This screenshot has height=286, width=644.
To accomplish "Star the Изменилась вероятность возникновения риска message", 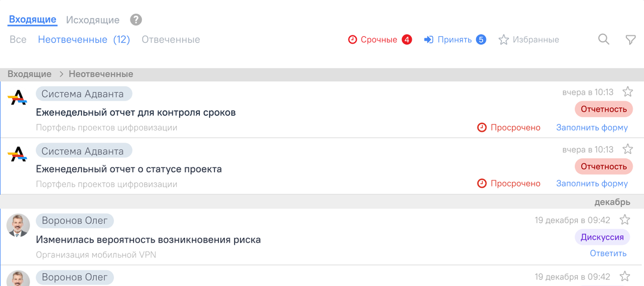I will coord(625,220).
